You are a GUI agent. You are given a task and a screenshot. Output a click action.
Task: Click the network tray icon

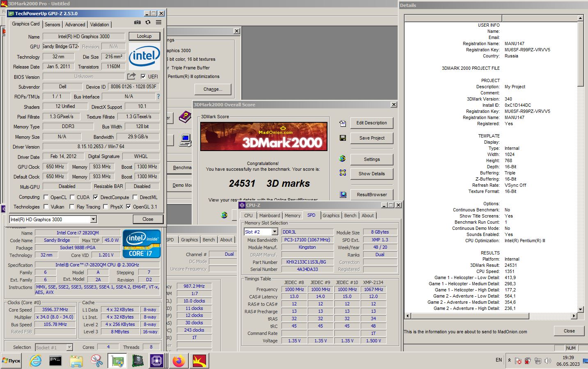tap(538, 361)
